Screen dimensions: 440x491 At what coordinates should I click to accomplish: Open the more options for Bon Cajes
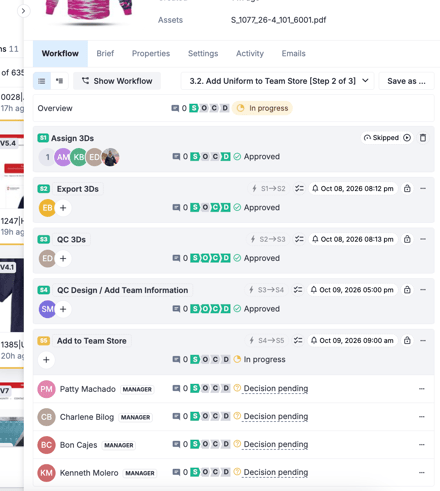(422, 445)
